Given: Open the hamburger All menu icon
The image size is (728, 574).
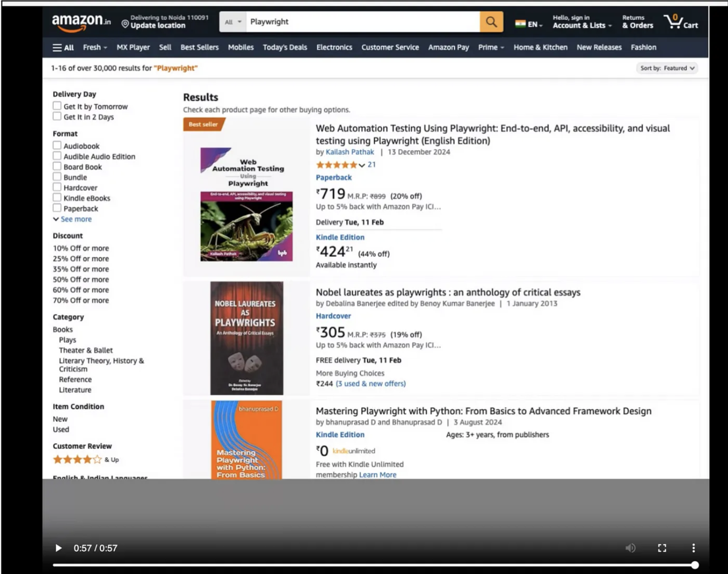Looking at the screenshot, I should click(x=57, y=48).
